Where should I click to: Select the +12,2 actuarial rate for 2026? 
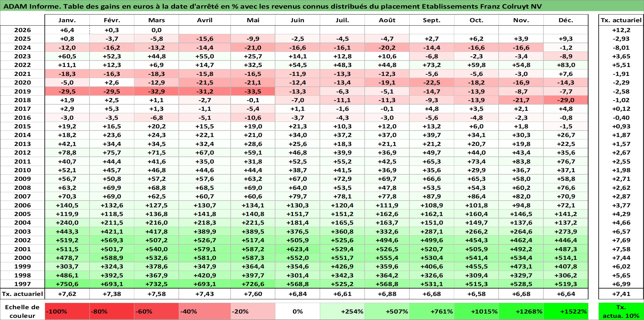click(x=621, y=30)
